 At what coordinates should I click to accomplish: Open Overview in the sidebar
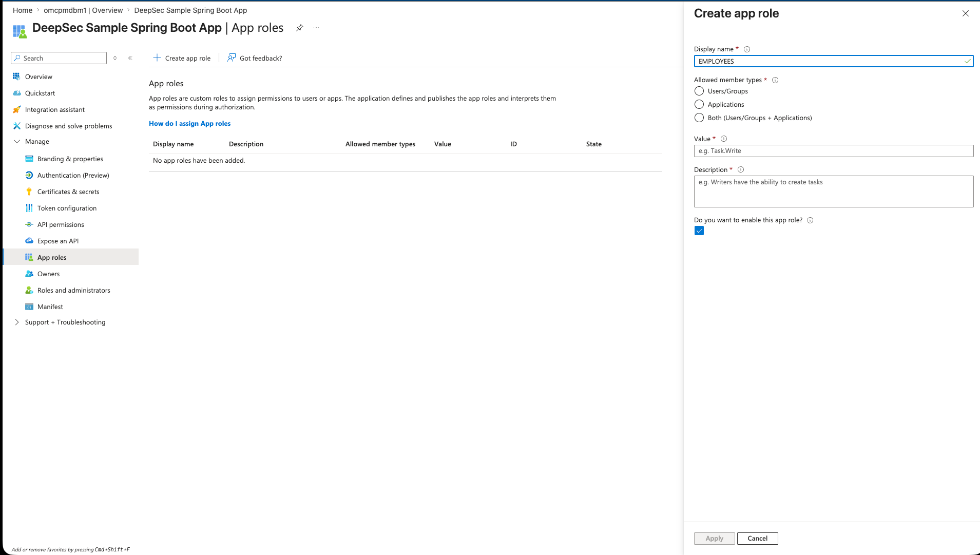(x=39, y=76)
